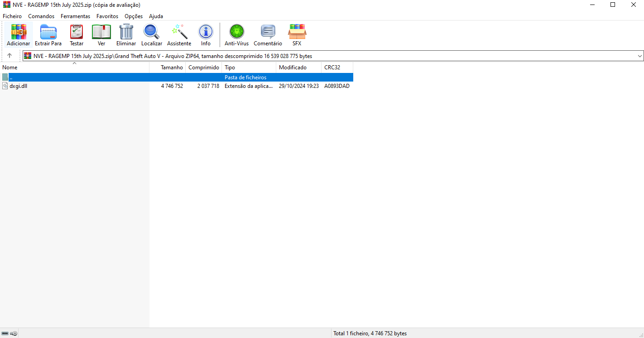Maximize the WinRAR window
The width and height of the screenshot is (644, 338).
click(613, 5)
